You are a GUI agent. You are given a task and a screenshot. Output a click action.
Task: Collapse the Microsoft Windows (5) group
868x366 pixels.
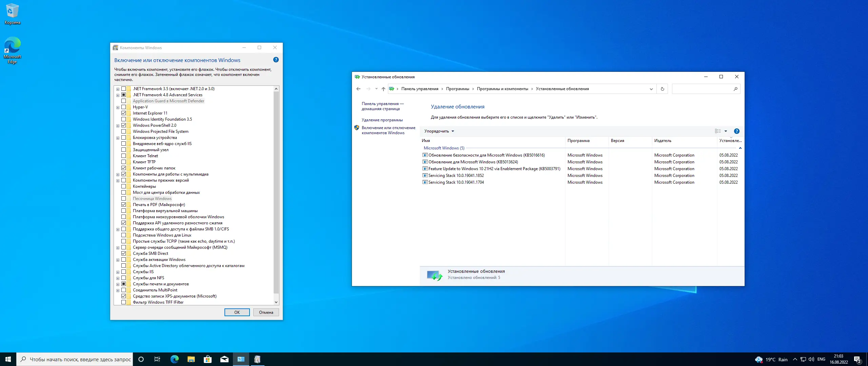pyautogui.click(x=740, y=148)
